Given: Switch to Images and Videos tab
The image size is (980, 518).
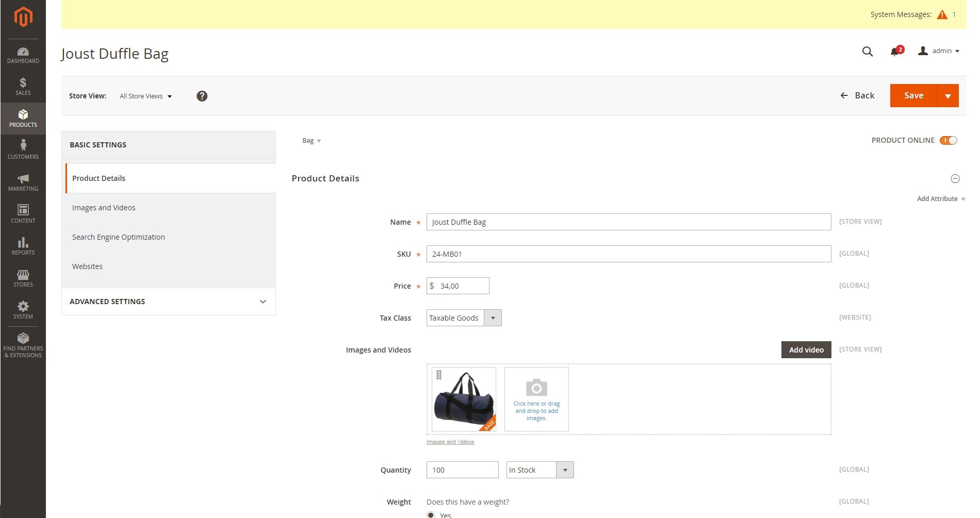Looking at the screenshot, I should click(x=104, y=208).
